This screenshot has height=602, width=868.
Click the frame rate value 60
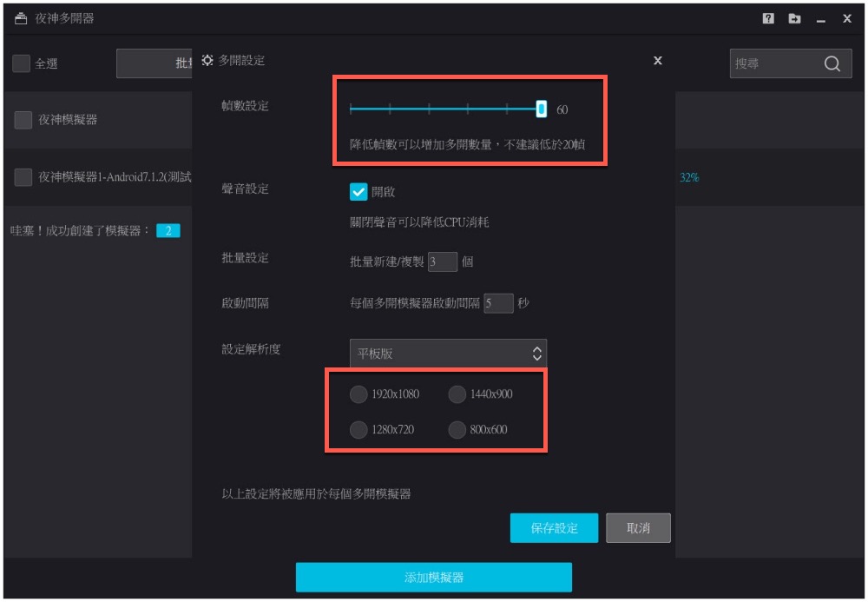(x=562, y=109)
